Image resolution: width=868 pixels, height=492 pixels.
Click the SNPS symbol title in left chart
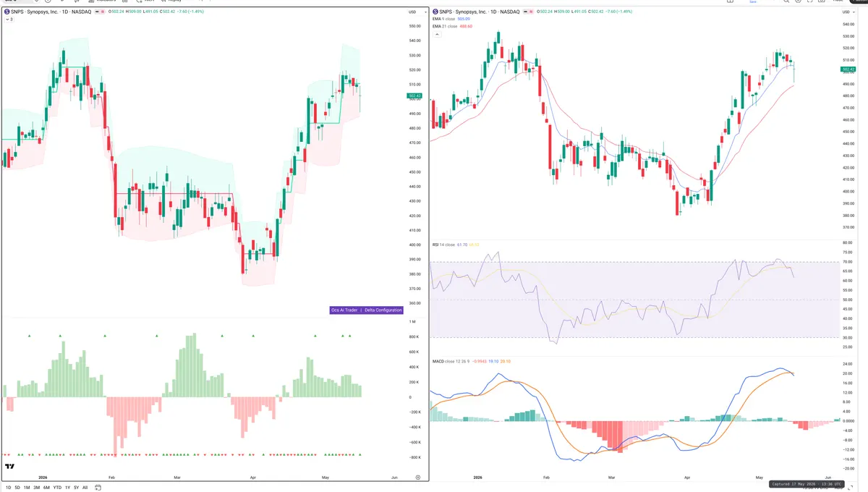point(51,12)
